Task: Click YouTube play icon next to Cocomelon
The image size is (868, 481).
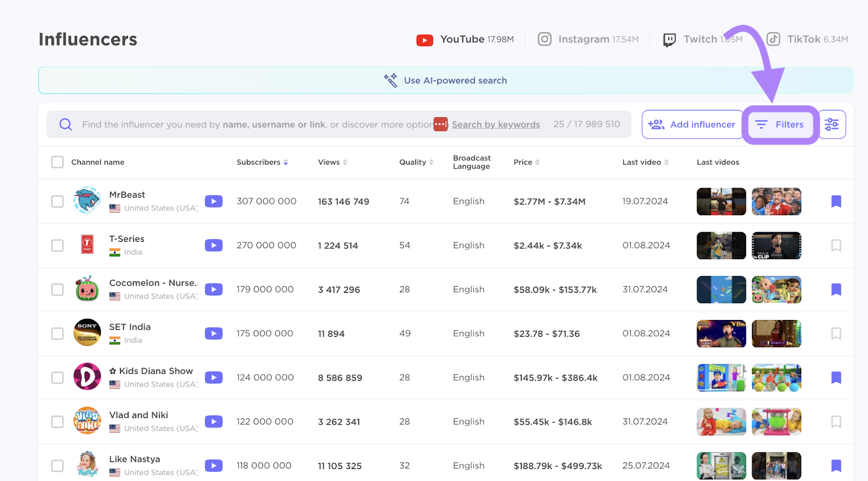Action: tap(214, 290)
